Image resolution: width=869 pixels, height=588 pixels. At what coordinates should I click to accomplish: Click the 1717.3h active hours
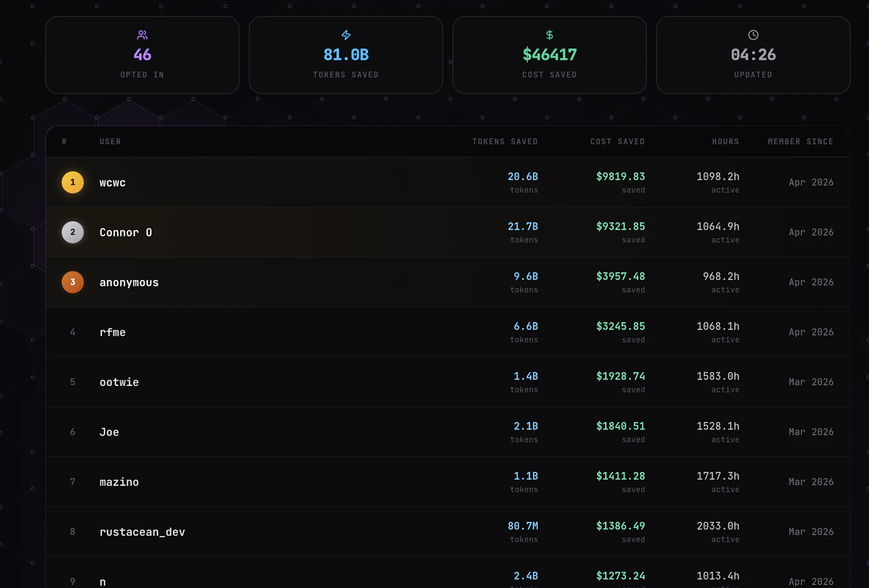(718, 476)
